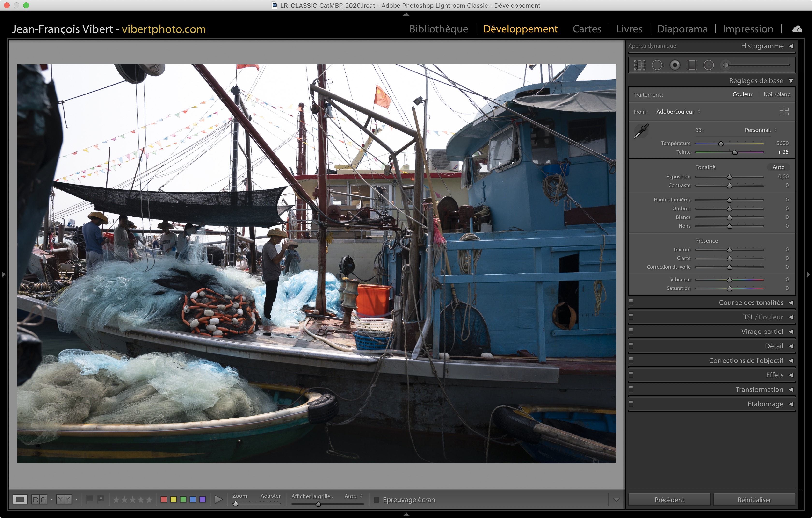
Task: Click the red color label swatch
Action: pos(164,499)
